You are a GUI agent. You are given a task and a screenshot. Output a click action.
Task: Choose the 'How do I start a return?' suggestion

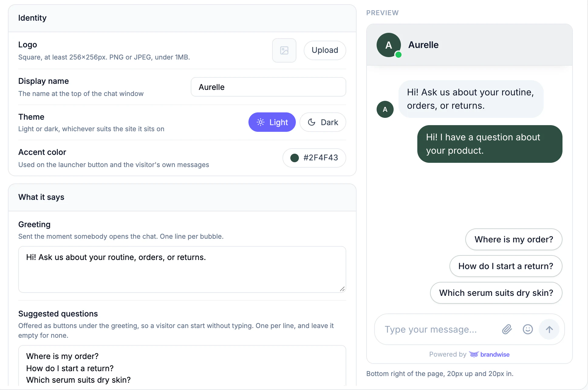point(506,266)
